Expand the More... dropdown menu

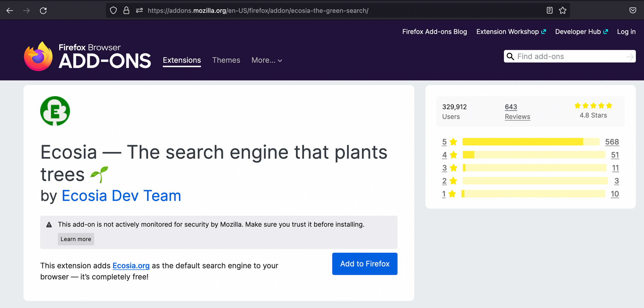click(267, 60)
